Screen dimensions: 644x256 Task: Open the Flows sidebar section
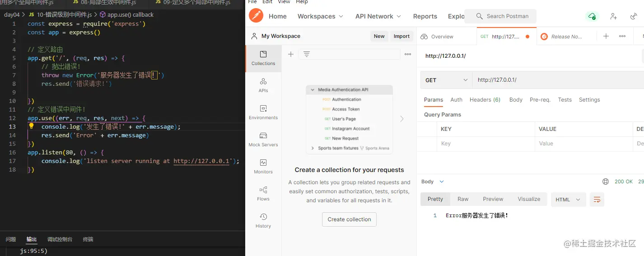[x=263, y=193]
